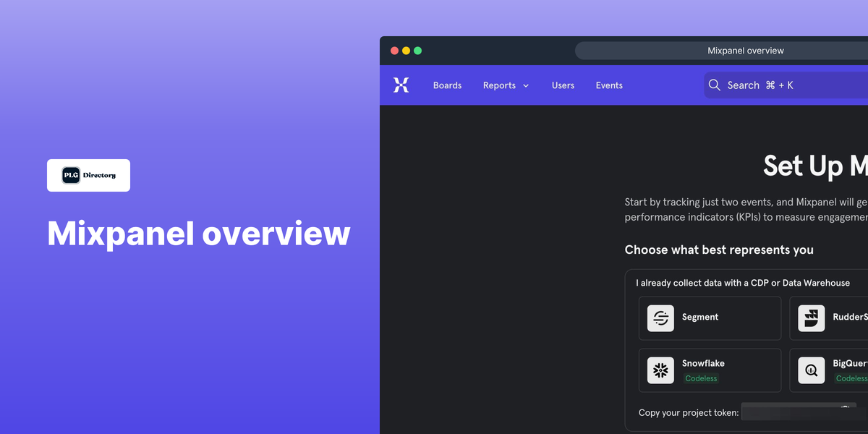868x434 pixels.
Task: Click the Mixpanel logo in the navigation bar
Action: [401, 85]
